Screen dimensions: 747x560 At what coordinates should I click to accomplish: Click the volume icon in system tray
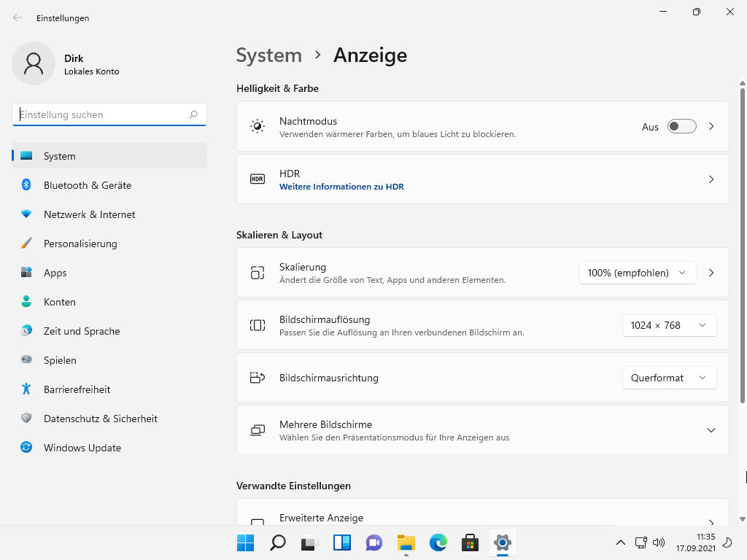pos(659,542)
